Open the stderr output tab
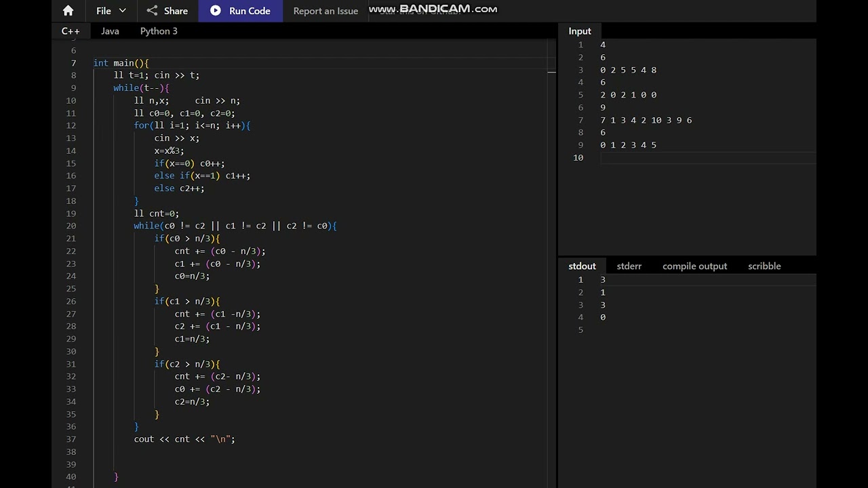 [629, 266]
